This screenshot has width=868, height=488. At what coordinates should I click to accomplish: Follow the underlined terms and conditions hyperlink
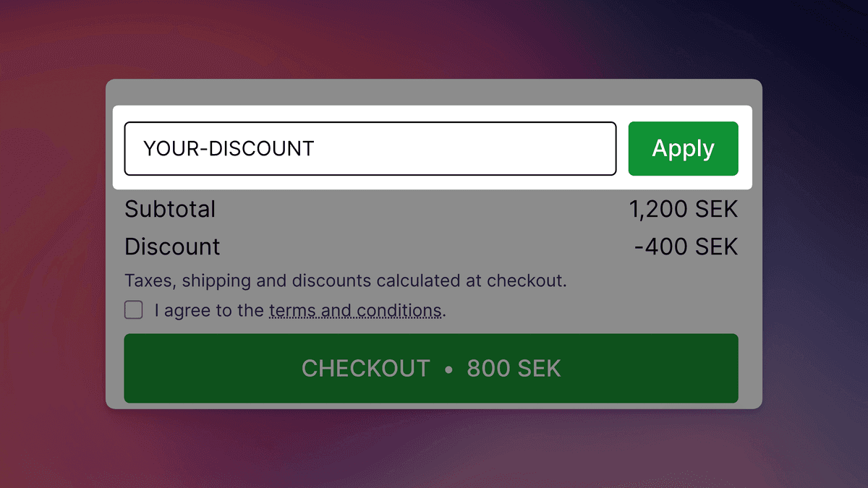tap(354, 309)
